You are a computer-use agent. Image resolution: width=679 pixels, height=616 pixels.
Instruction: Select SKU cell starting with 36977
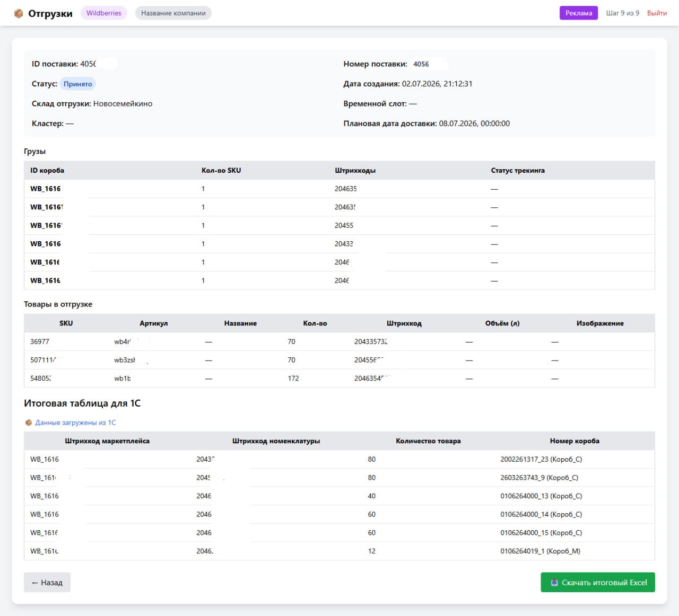(x=40, y=341)
